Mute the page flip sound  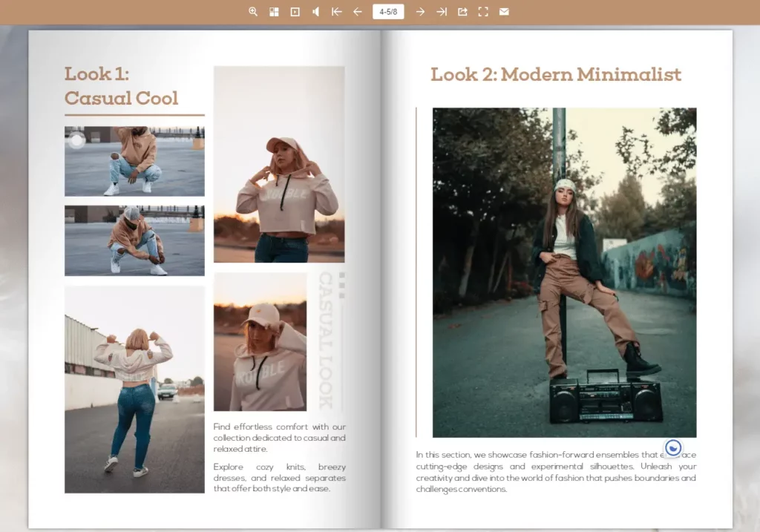pos(315,12)
